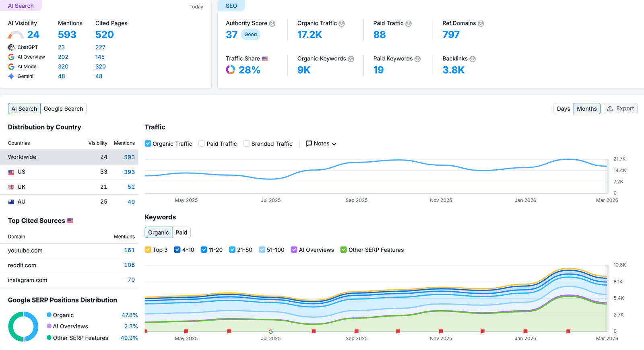The width and height of the screenshot is (644, 350).
Task: Click the SERP positions donut chart
Action: pos(23,327)
